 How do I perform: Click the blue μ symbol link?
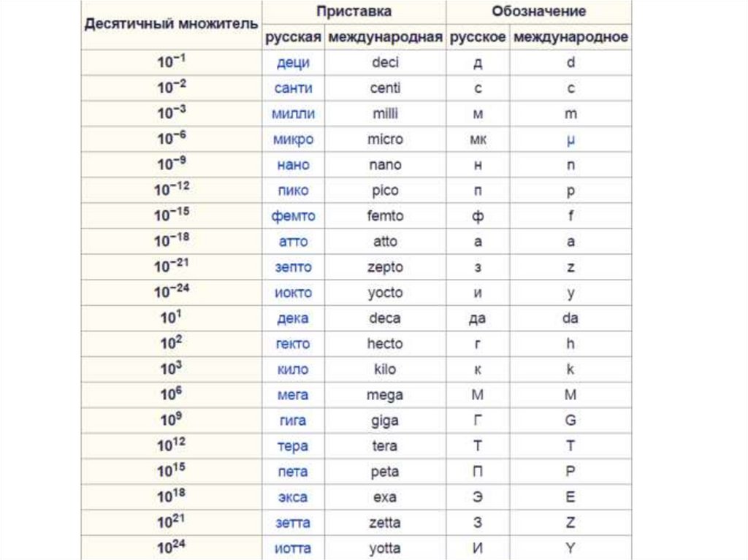[x=570, y=139]
